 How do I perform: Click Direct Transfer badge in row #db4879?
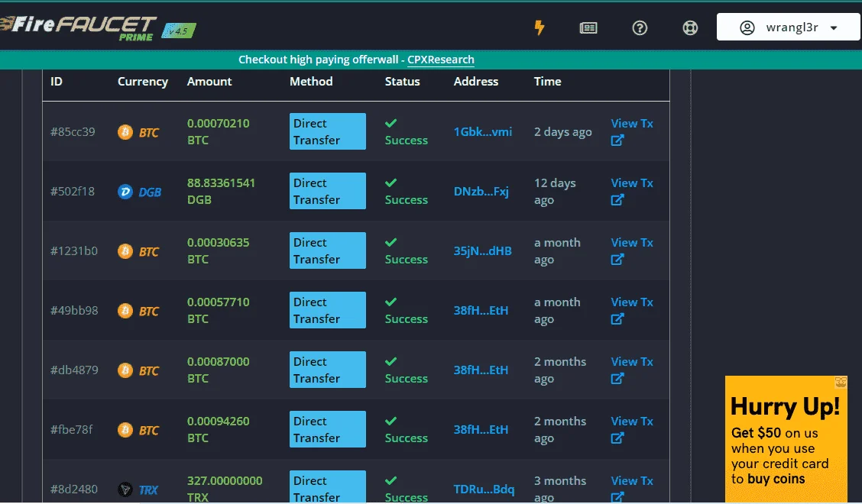click(x=328, y=370)
